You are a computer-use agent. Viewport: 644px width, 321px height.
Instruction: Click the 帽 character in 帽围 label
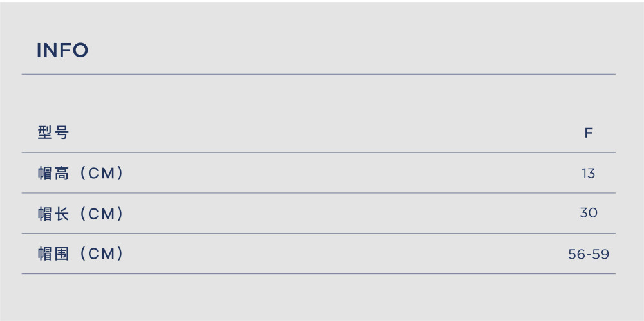(44, 253)
